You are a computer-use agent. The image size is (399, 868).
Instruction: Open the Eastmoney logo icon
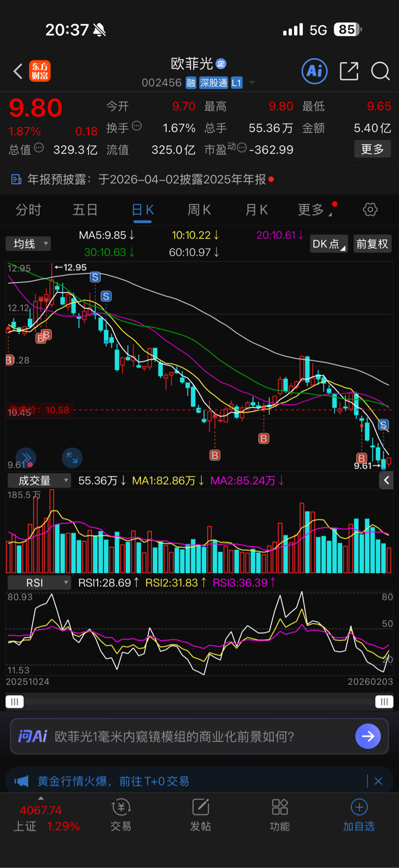[40, 71]
